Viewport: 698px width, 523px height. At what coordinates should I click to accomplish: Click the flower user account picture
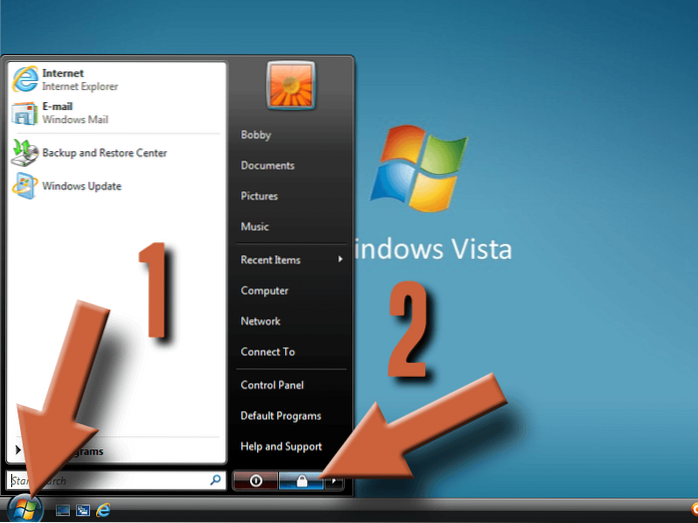coord(291,86)
